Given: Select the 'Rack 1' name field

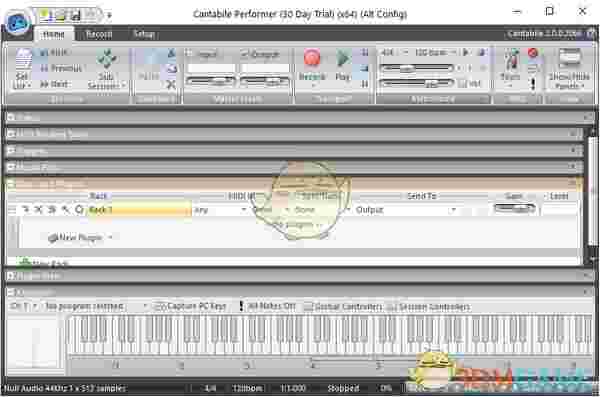Looking at the screenshot, I should 139,210.
